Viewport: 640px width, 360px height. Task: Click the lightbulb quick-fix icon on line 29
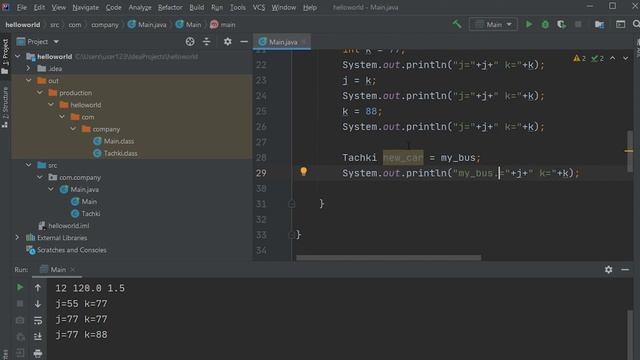pos(303,171)
